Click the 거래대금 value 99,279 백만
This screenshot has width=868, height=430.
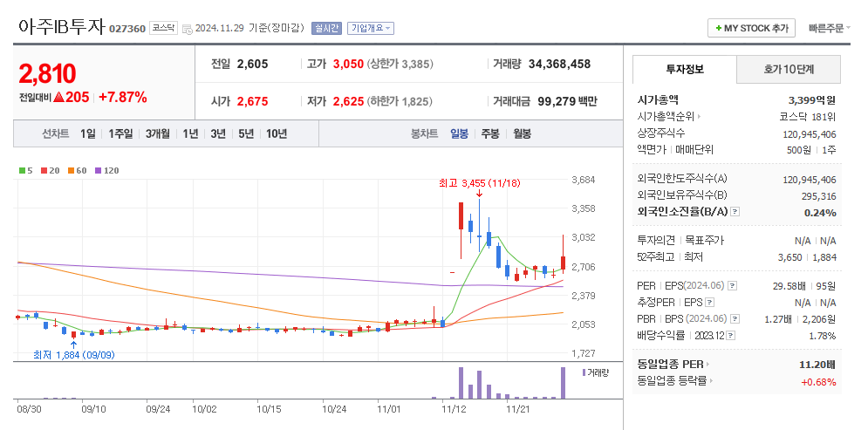pos(567,101)
